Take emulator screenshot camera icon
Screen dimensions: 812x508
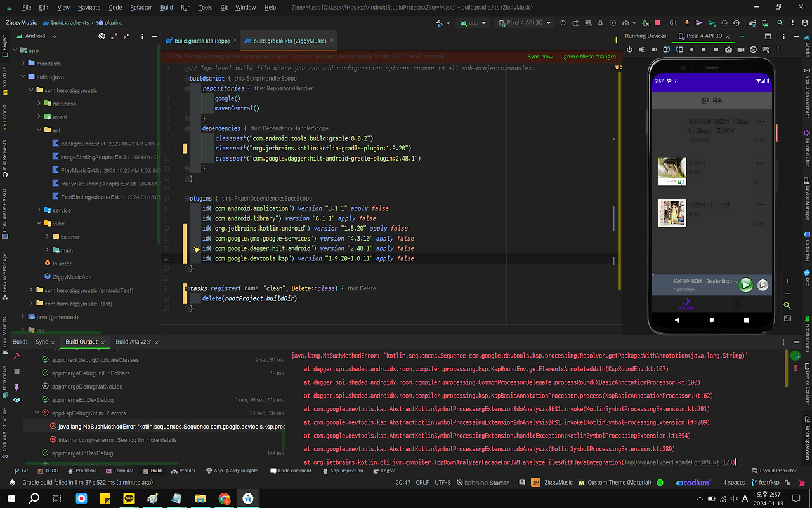pyautogui.click(x=728, y=50)
